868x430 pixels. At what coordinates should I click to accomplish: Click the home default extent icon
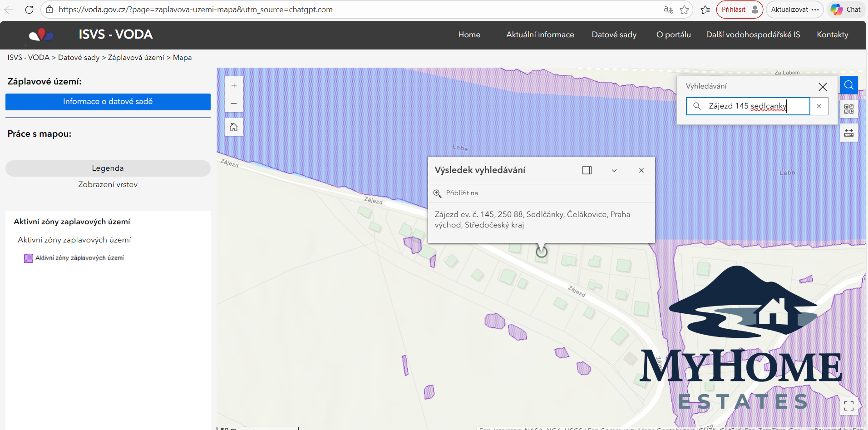point(234,127)
